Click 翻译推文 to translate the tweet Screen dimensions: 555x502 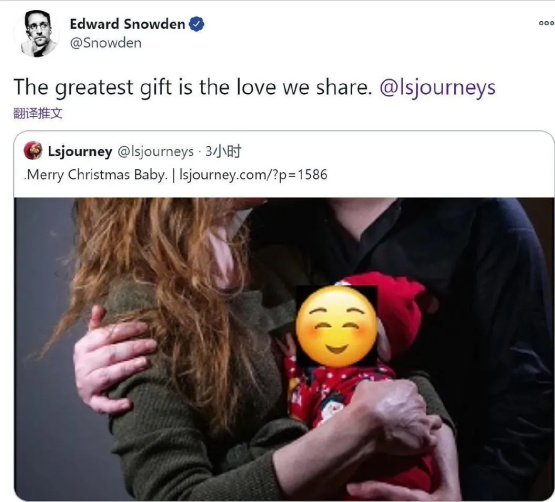click(38, 113)
